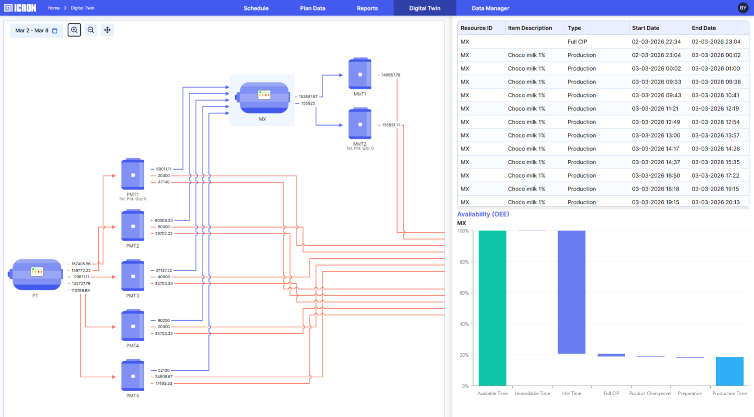This screenshot has width=754, height=417.
Task: Click the zoom in magnifier icon
Action: point(75,30)
